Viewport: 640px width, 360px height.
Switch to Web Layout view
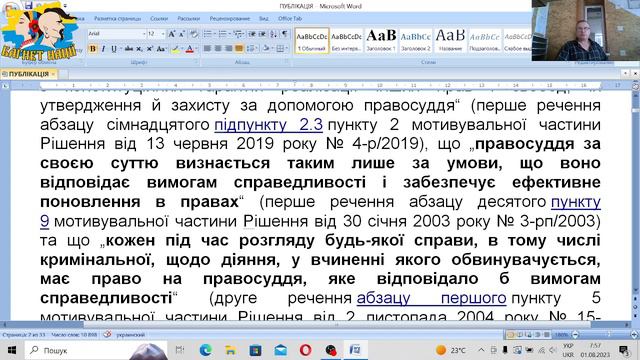[x=529, y=335]
